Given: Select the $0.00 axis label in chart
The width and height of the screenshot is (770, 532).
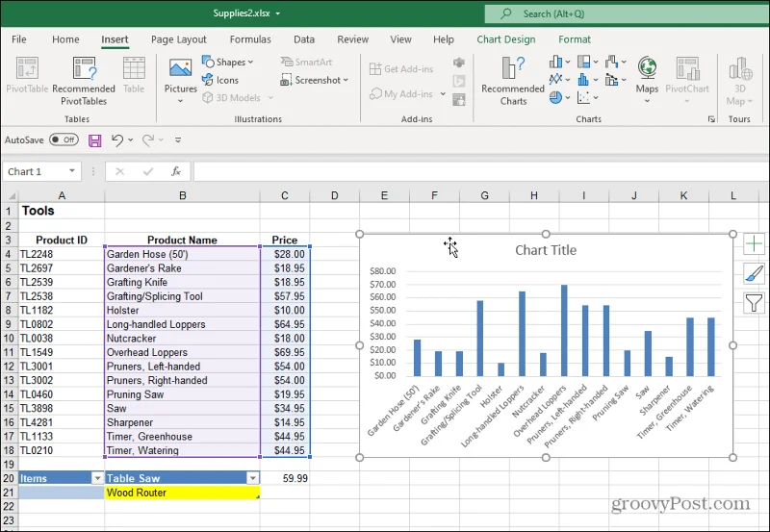Looking at the screenshot, I should click(384, 376).
